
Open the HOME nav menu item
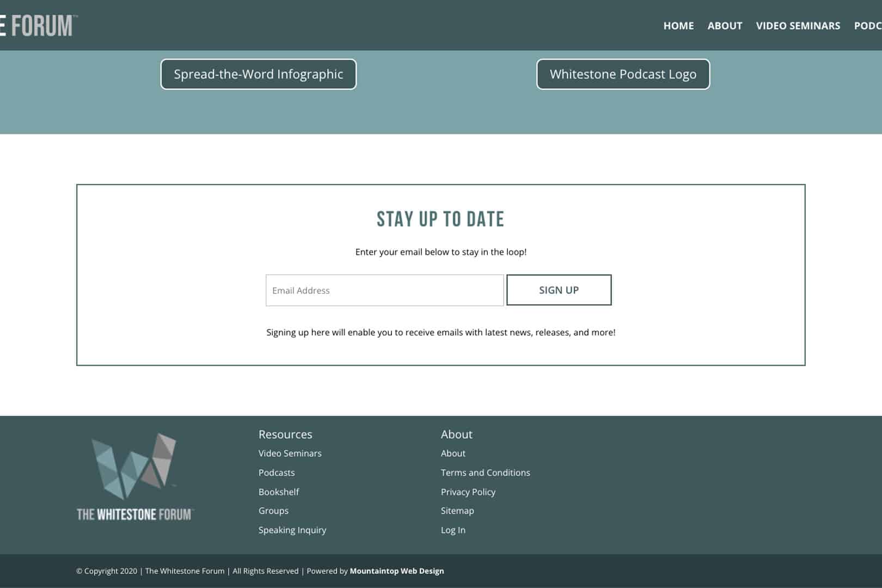pos(678,26)
